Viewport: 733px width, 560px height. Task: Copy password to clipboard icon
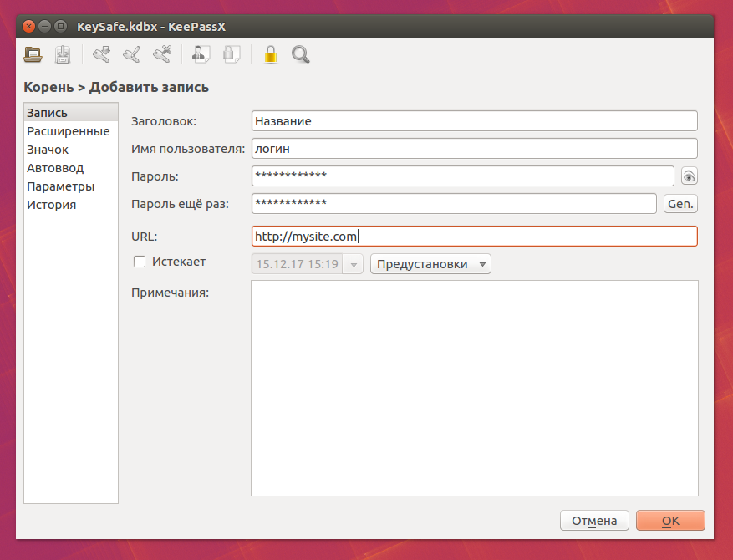click(232, 54)
